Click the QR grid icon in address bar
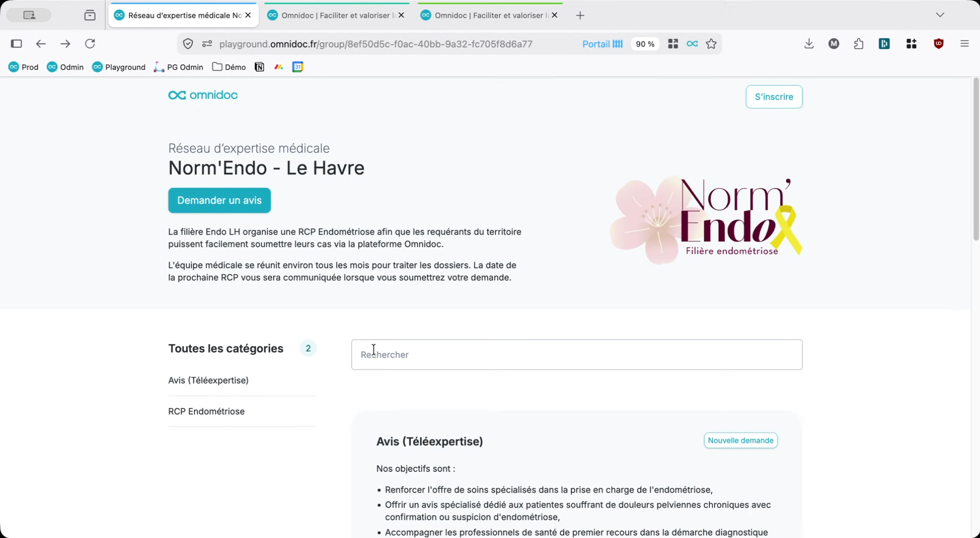The height and width of the screenshot is (538, 980). coord(673,44)
